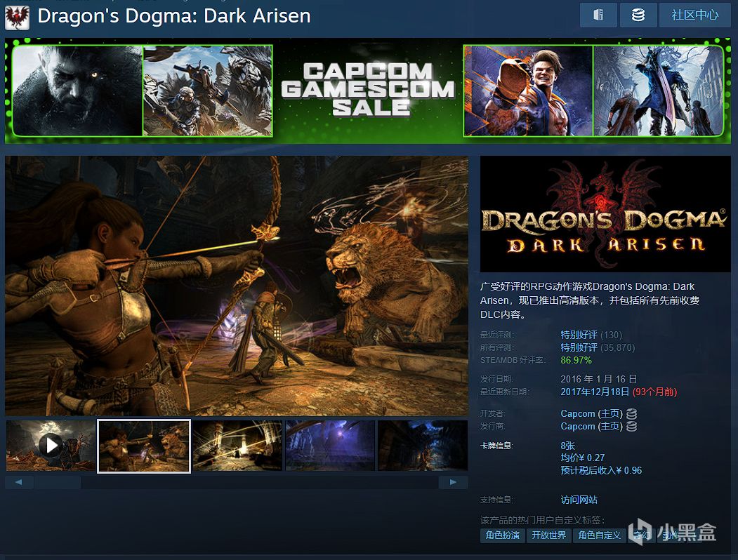Open the 社区中心 community hub button
738x560 pixels.
(x=694, y=15)
